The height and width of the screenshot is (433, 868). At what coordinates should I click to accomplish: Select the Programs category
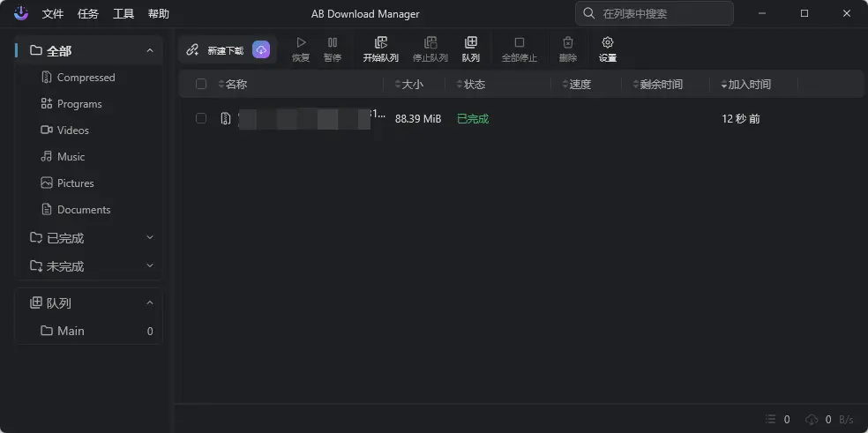(88, 104)
